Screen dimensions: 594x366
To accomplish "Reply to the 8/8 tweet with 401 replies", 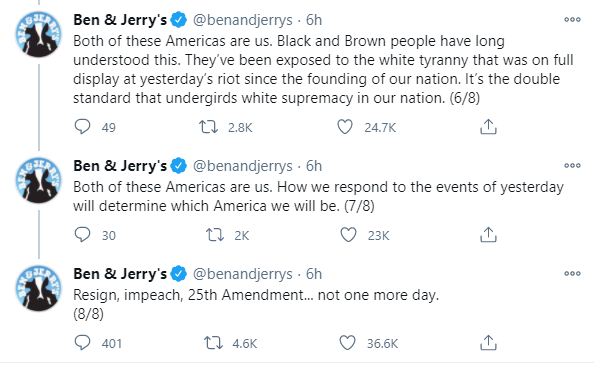I will [82, 343].
